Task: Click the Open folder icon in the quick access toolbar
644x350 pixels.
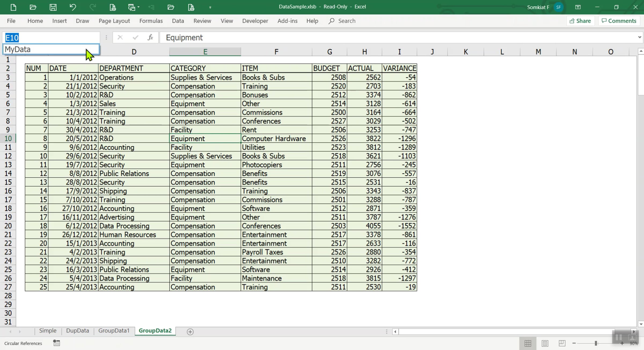Action: (x=33, y=7)
